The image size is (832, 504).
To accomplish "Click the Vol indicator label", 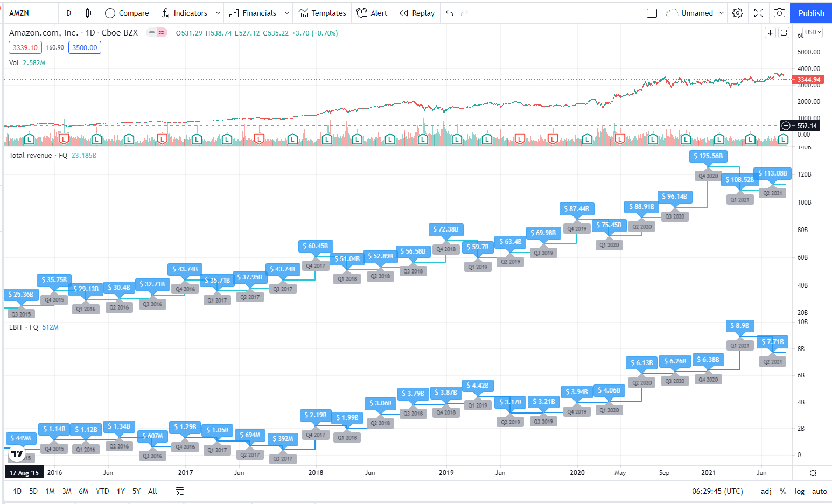I will click(x=14, y=62).
